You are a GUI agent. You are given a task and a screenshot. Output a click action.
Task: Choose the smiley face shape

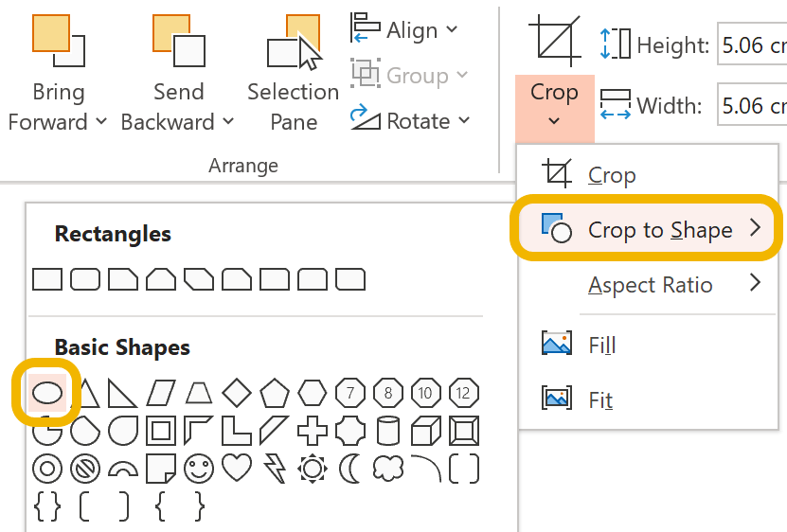[x=198, y=467]
